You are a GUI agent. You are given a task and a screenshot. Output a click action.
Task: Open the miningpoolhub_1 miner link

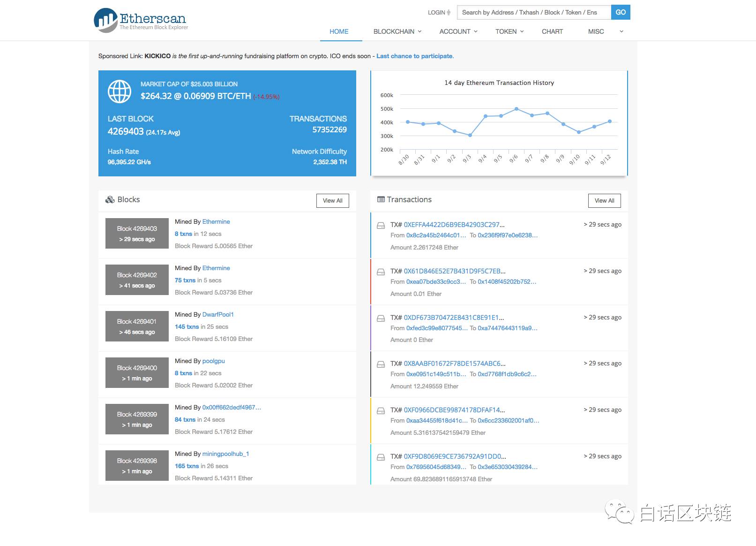point(225,454)
